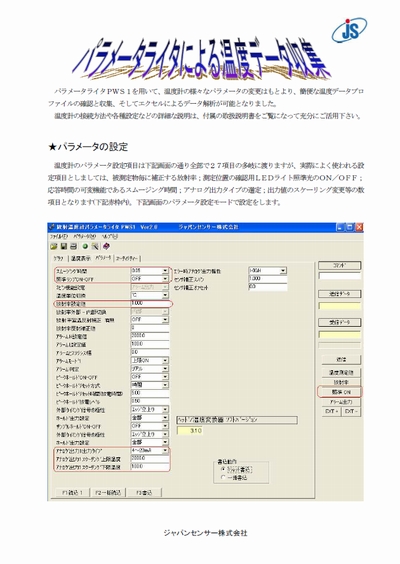Click the 送信データ button
The width and height of the screenshot is (400, 564).
[340, 294]
